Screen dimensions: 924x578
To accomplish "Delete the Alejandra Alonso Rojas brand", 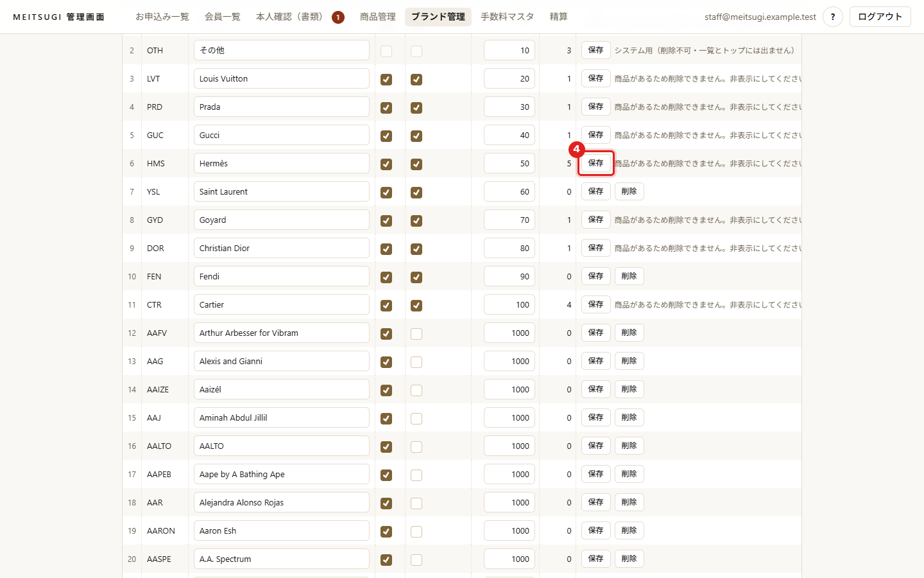I will 629,502.
